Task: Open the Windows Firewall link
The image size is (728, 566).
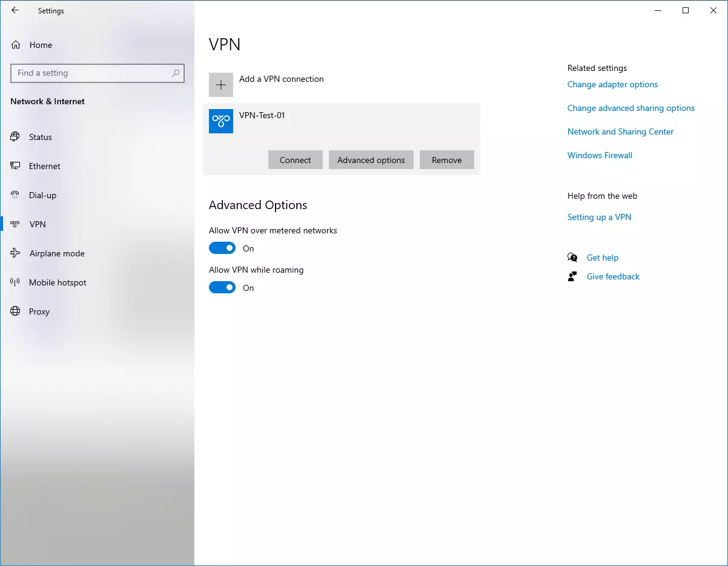Action: [600, 155]
